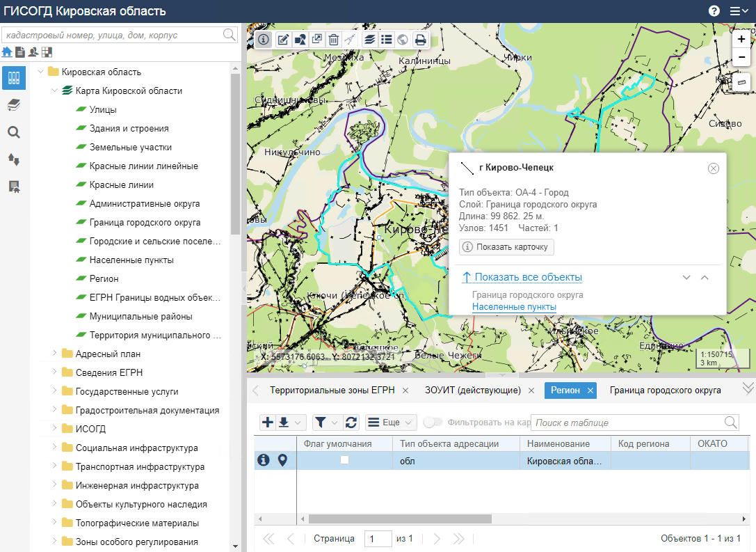Viewport: 756px width, 552px height.
Task: Collapse the 'Карта Кировской области' node
Action: tap(55, 90)
